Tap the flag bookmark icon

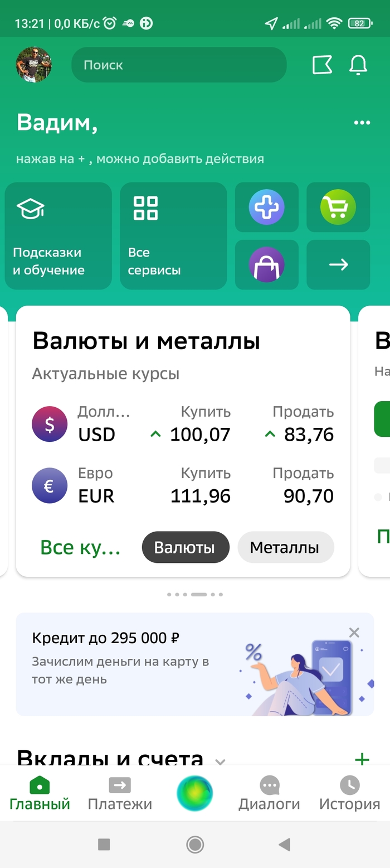point(322,65)
